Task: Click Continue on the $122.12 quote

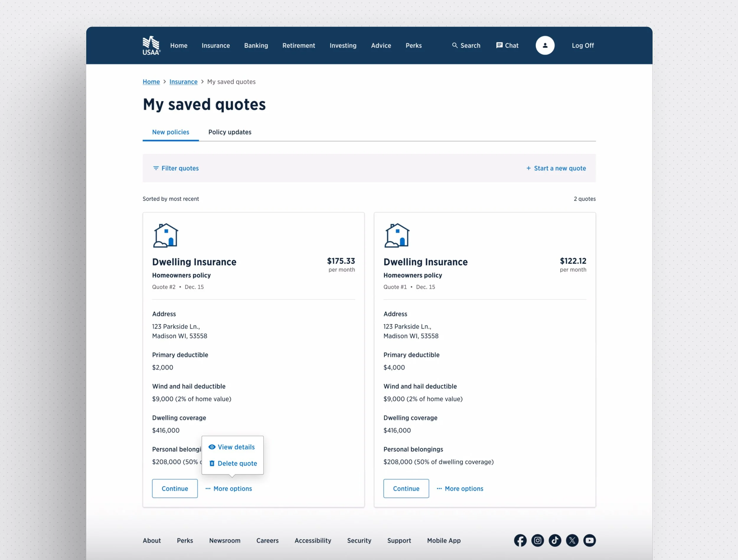Action: click(406, 488)
